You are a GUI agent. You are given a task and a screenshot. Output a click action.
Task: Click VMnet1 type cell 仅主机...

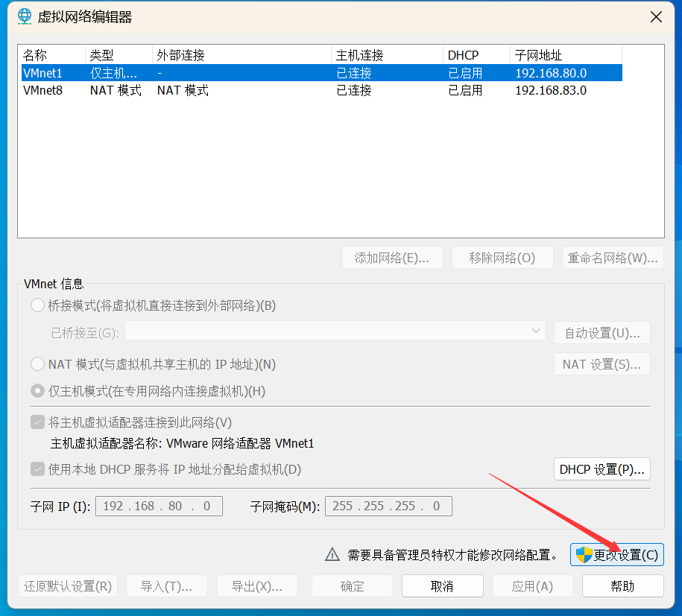tap(113, 73)
